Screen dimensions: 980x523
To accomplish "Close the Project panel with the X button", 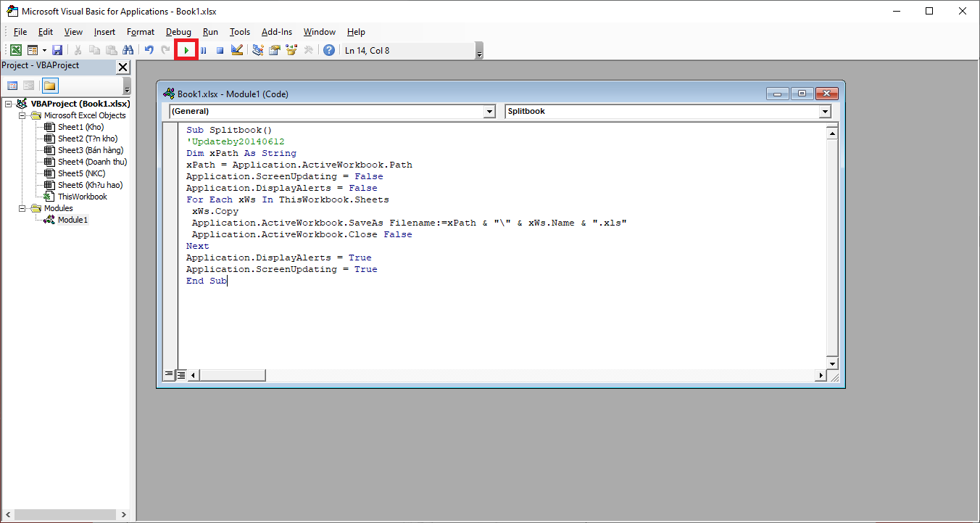I will [x=122, y=67].
